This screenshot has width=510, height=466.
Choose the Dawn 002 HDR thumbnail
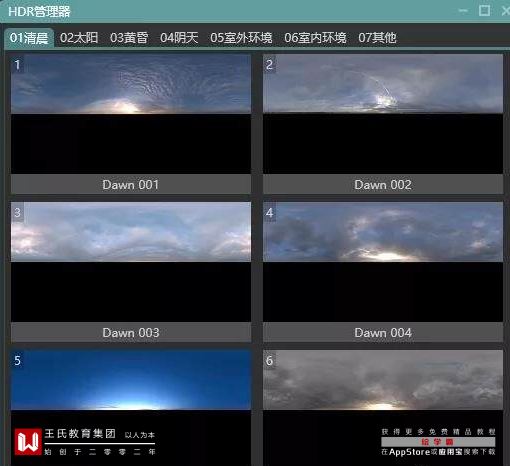pos(383,114)
